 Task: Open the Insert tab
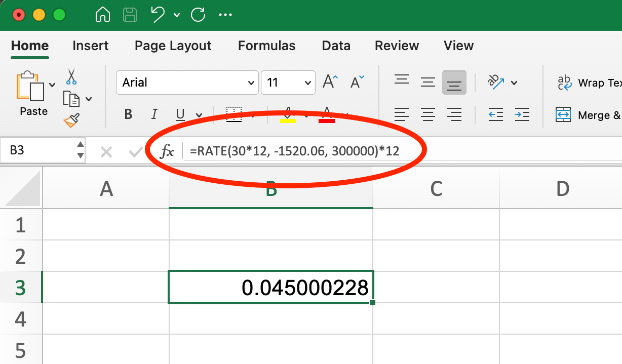90,46
